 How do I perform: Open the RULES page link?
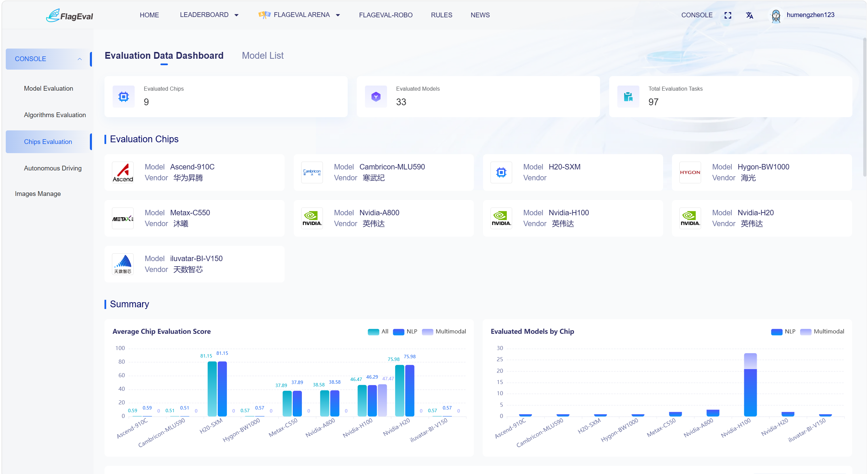pyautogui.click(x=441, y=15)
